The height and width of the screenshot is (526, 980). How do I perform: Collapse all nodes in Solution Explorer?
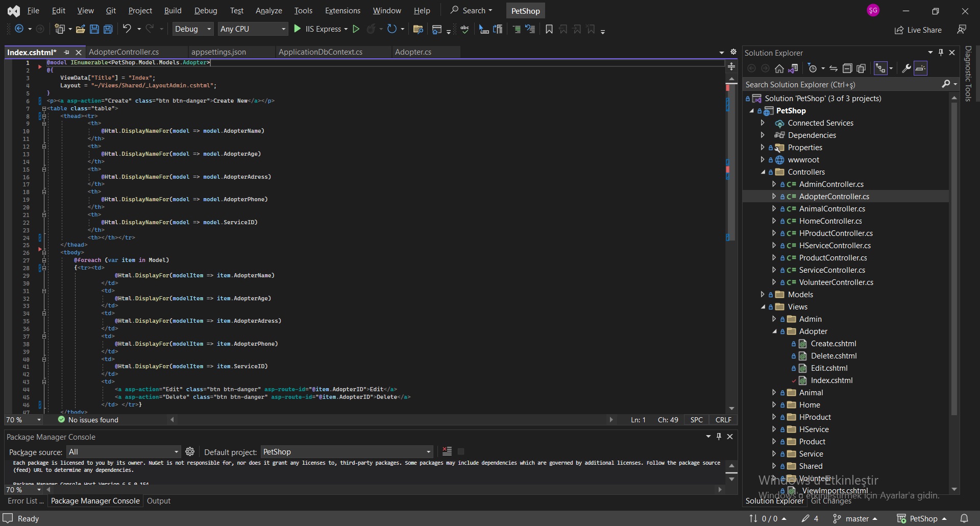pos(847,68)
